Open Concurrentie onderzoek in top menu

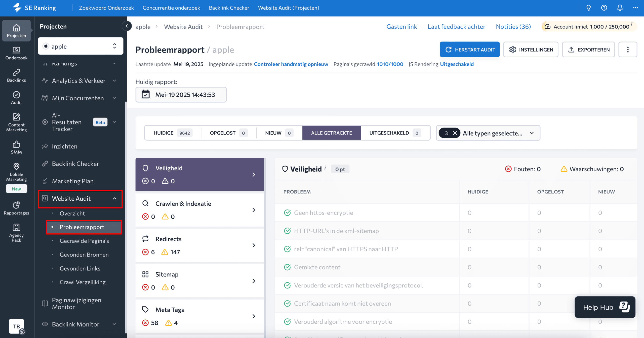(x=171, y=8)
